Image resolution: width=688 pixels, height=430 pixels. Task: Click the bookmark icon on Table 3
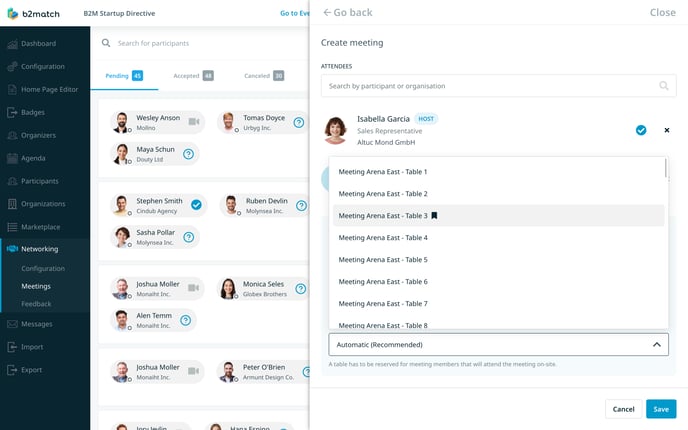434,215
